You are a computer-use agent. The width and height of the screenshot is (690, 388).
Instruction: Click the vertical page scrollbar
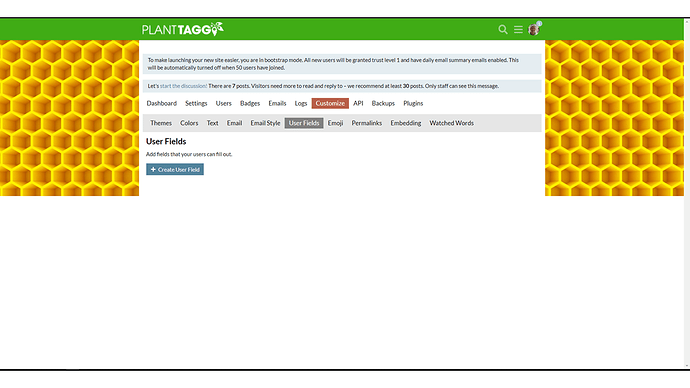[687, 194]
